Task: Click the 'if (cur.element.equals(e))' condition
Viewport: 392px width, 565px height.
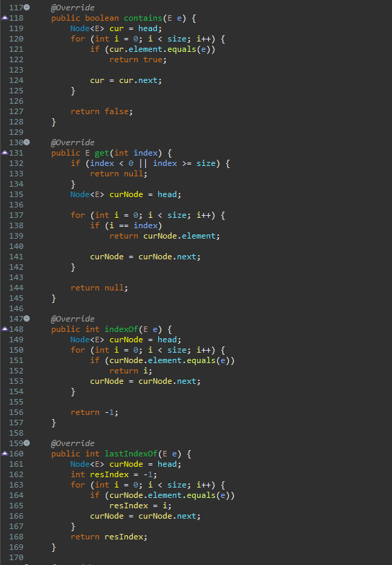Action: click(x=153, y=49)
